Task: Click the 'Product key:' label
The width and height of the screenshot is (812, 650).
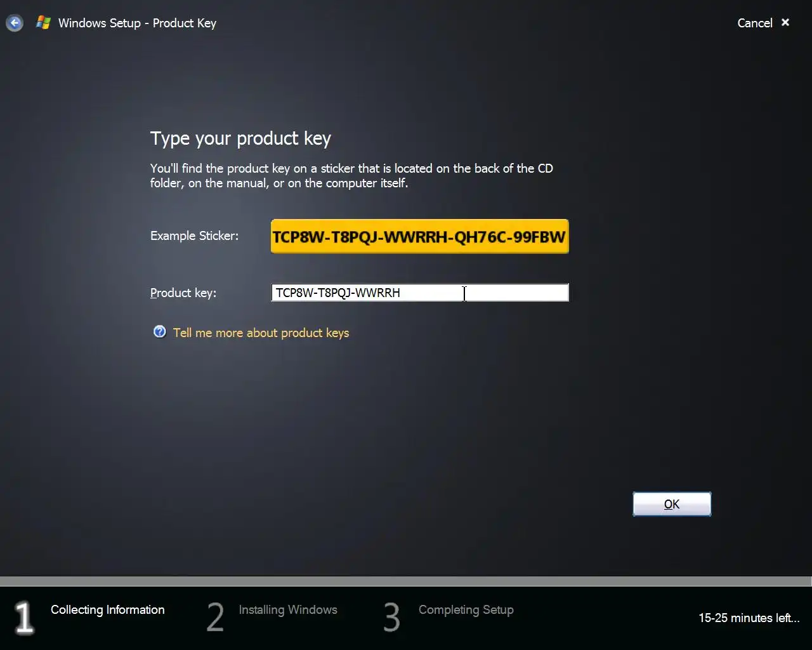Action: tap(183, 293)
